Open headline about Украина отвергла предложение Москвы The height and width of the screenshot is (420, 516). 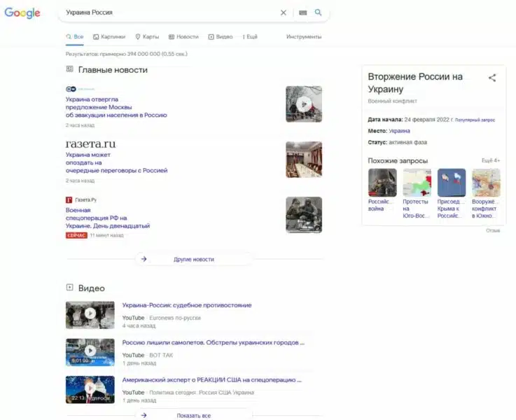click(116, 107)
